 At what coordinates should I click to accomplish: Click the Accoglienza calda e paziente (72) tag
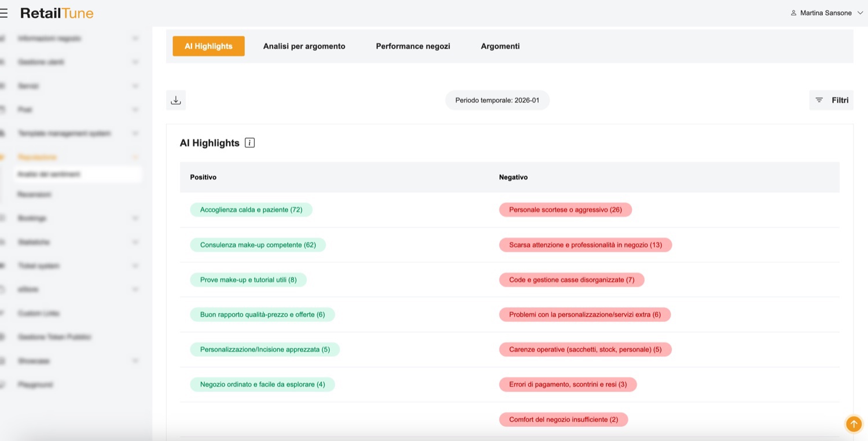click(251, 210)
